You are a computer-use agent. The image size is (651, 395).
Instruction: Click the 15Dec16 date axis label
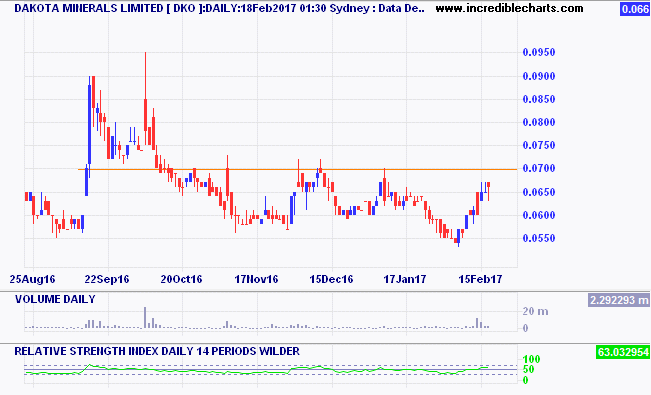[x=331, y=279]
